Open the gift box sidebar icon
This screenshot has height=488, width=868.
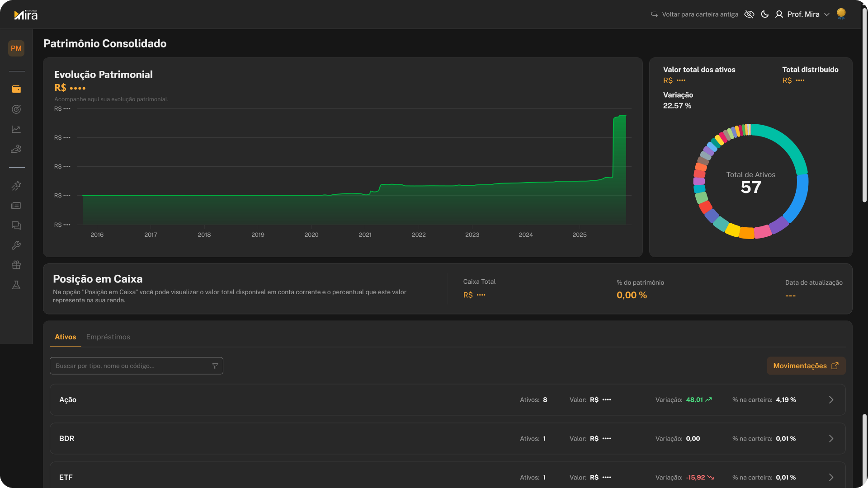16,265
